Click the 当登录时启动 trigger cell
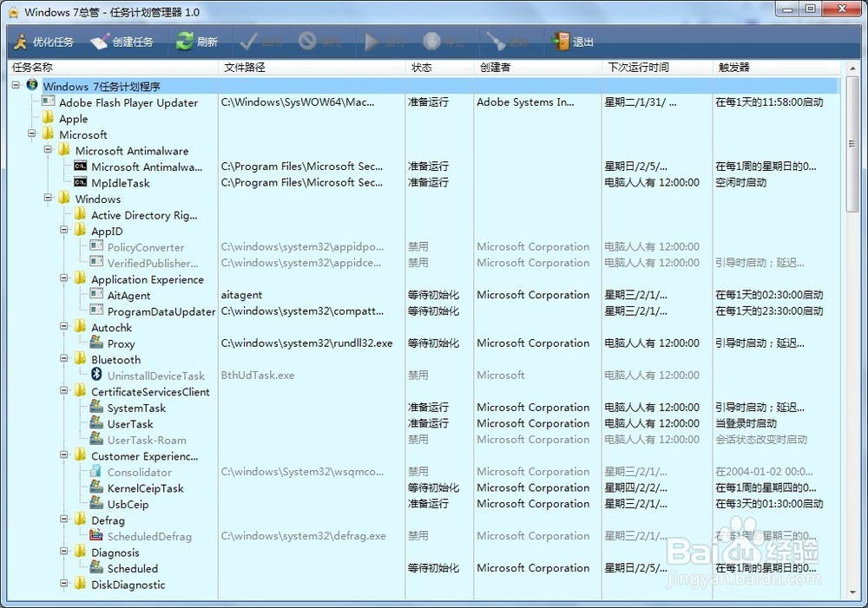868x608 pixels. point(746,423)
